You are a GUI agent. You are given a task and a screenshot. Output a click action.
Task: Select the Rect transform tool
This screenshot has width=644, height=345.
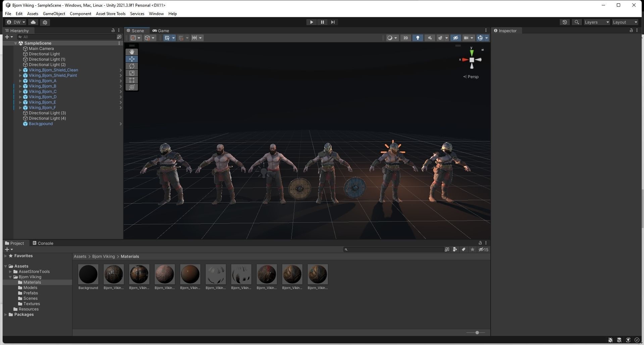(132, 80)
